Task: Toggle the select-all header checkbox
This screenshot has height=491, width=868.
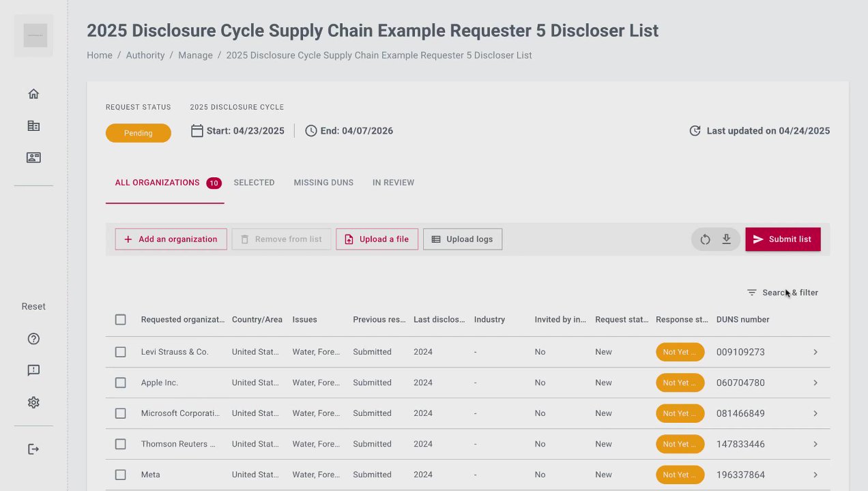Action: (x=121, y=320)
